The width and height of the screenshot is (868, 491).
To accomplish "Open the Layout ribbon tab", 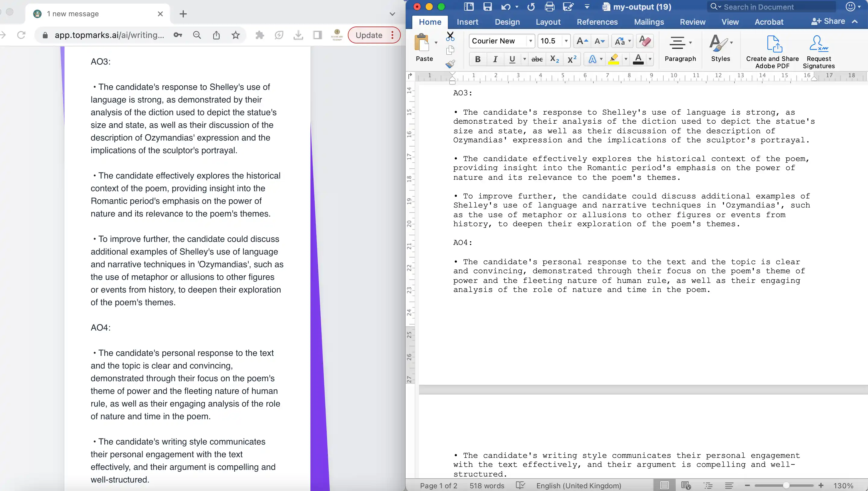I will [548, 22].
